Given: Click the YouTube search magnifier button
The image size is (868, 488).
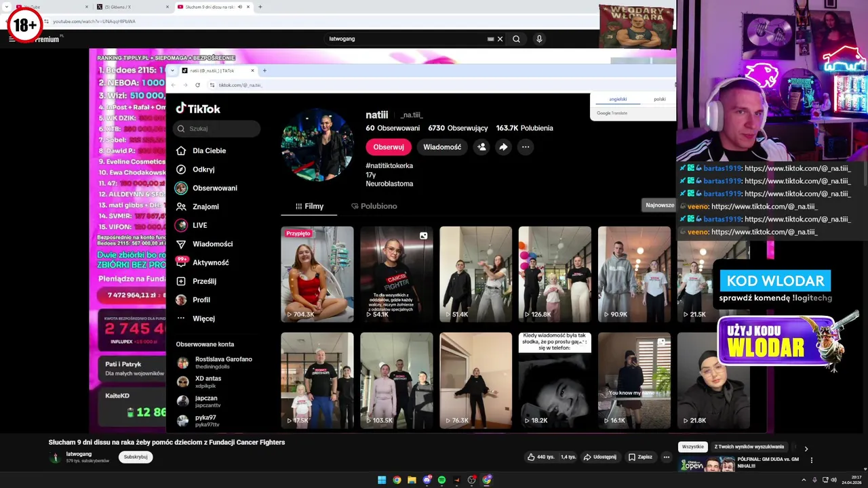Looking at the screenshot, I should coord(516,39).
